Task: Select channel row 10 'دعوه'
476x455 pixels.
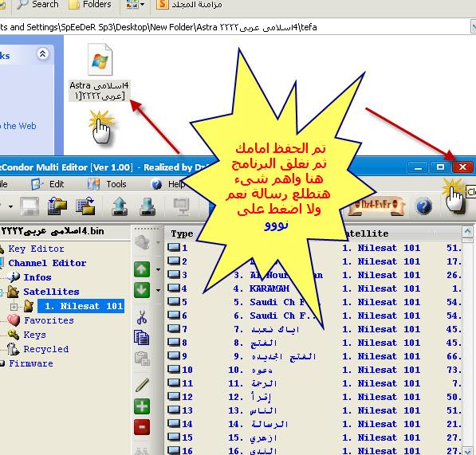Action: (x=314, y=370)
